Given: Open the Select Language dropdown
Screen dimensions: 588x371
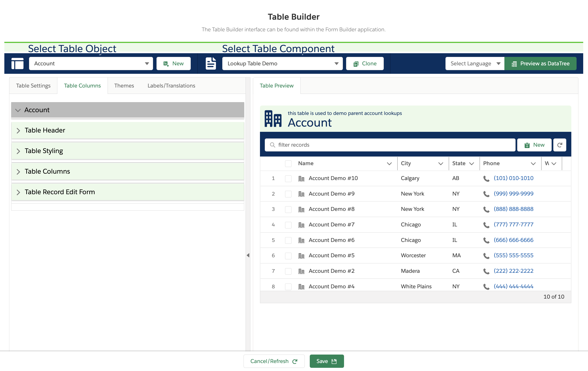Looking at the screenshot, I should point(474,64).
